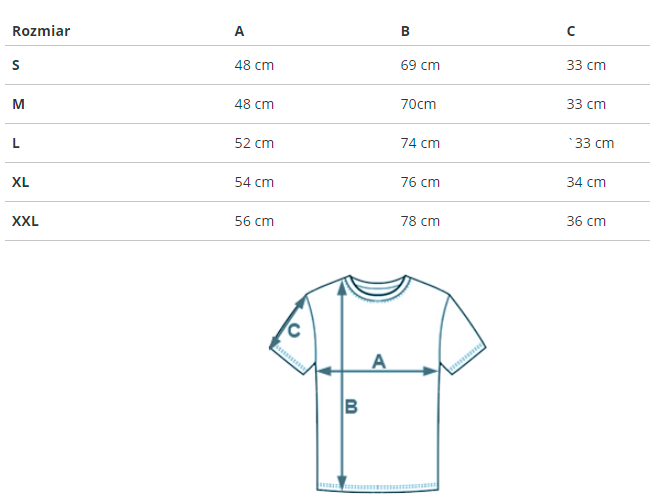Select the L size row label
This screenshot has width=650, height=497.
pyautogui.click(x=16, y=143)
